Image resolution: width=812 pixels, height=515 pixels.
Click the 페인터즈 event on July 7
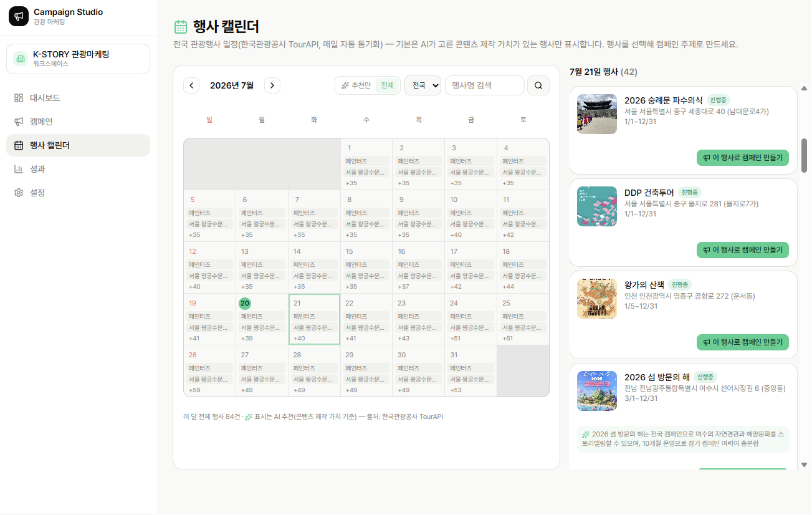pyautogui.click(x=314, y=213)
